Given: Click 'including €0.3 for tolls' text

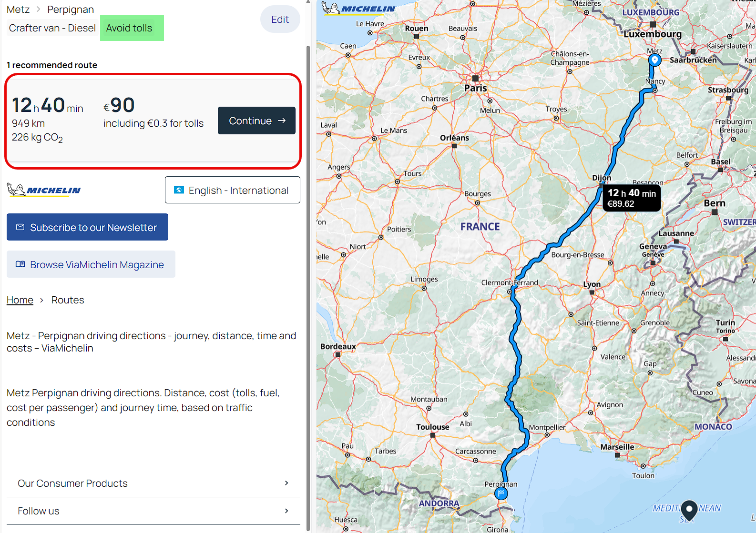Looking at the screenshot, I should 153,123.
